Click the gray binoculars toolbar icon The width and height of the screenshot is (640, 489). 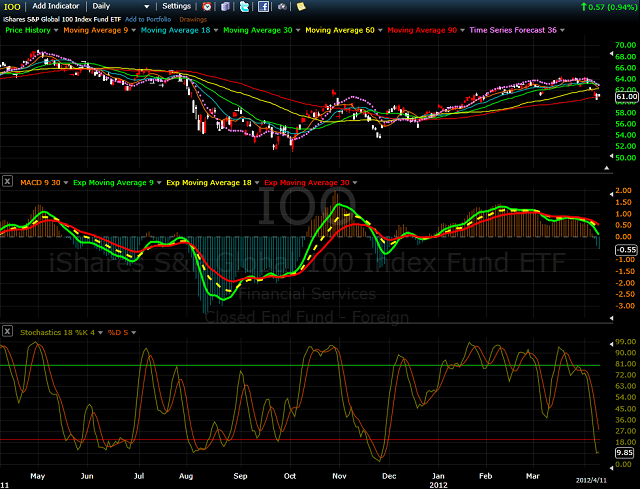pyautogui.click(x=282, y=7)
